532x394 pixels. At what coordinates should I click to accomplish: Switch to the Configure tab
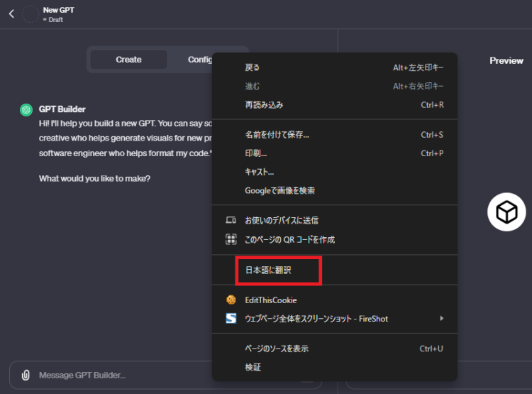(x=200, y=60)
